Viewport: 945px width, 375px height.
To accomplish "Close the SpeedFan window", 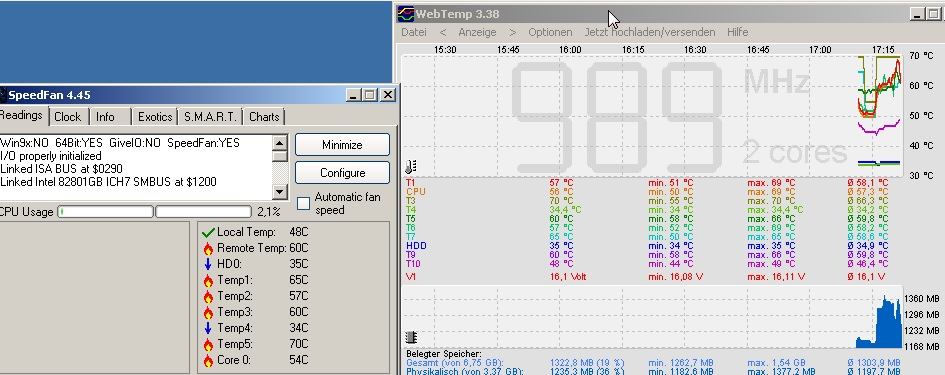I will click(x=388, y=95).
